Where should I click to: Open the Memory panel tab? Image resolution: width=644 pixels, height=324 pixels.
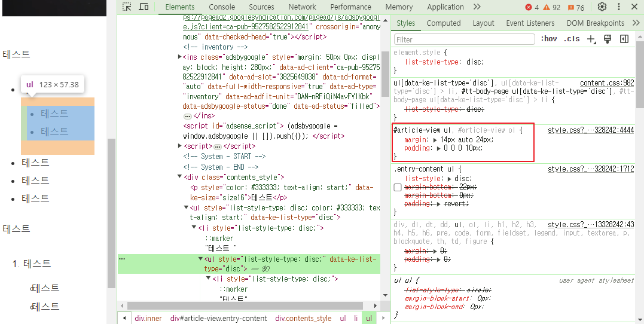click(x=399, y=7)
